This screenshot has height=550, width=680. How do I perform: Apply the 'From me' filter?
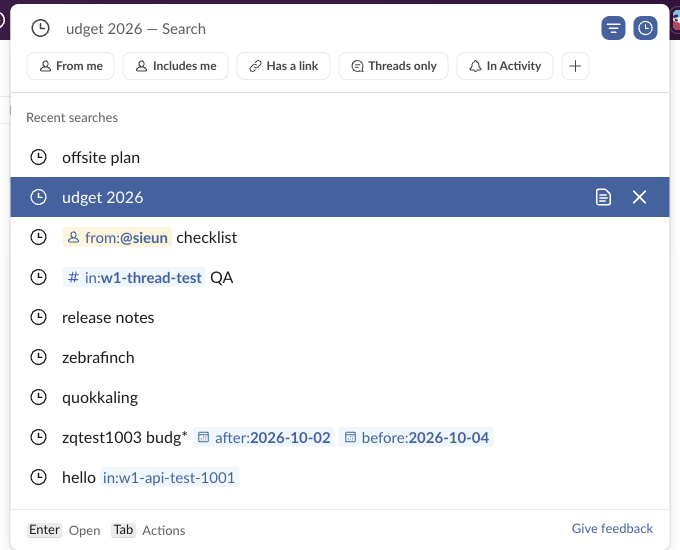click(x=71, y=66)
